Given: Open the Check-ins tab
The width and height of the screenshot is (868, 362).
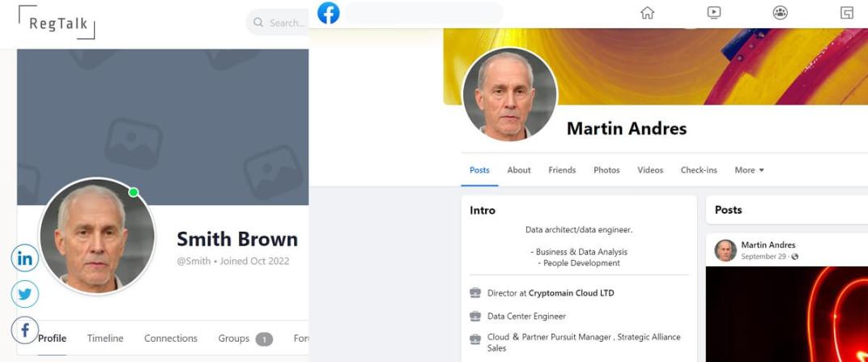Looking at the screenshot, I should [x=699, y=170].
